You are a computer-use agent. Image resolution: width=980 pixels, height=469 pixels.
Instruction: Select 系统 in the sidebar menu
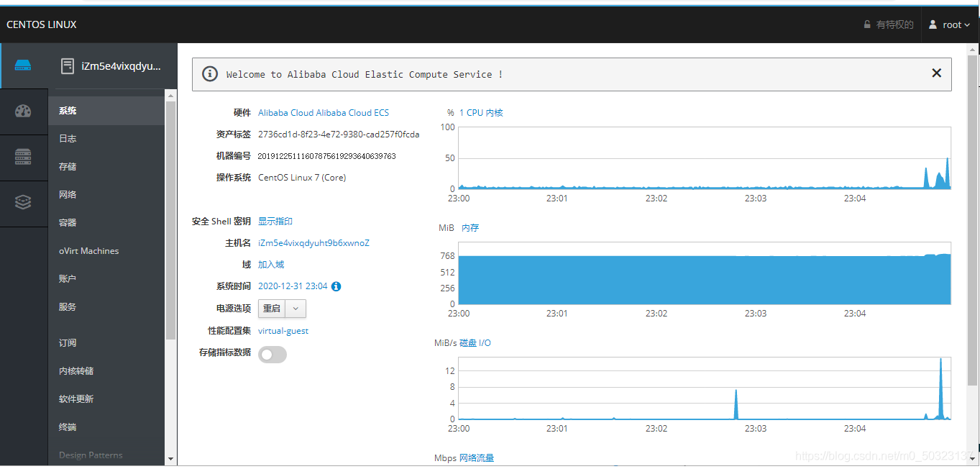[x=106, y=111]
